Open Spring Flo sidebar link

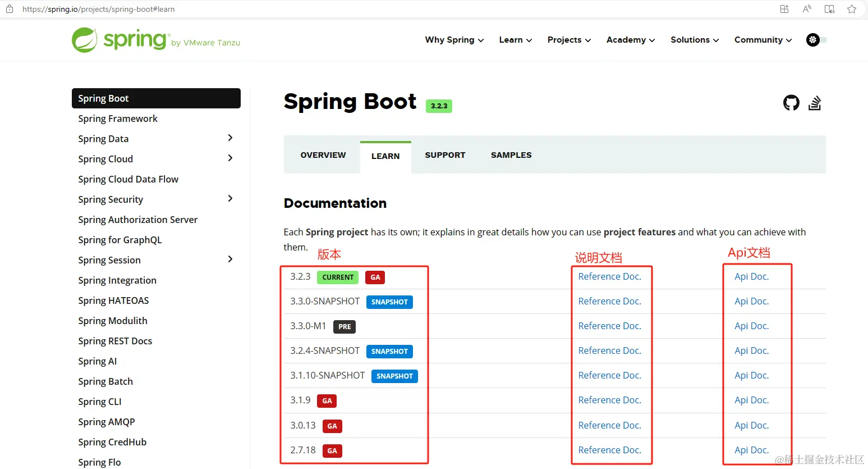[99, 462]
